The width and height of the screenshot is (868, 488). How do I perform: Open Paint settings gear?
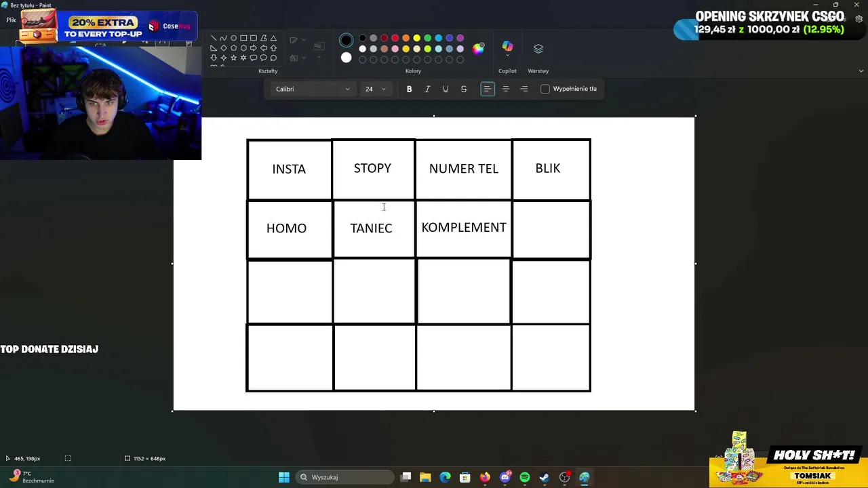coord(859,19)
